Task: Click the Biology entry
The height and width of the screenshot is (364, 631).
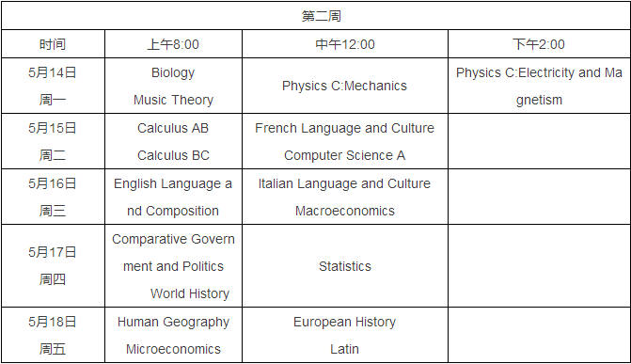Action: point(173,72)
